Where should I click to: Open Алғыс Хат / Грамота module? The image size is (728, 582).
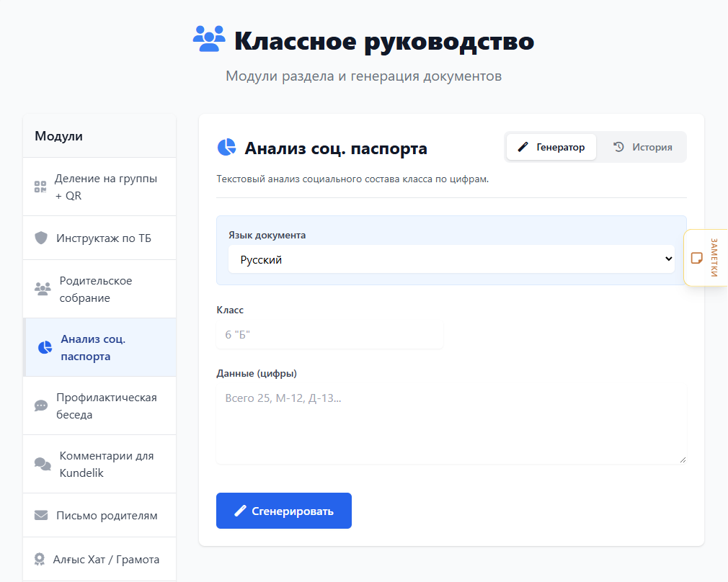[99, 559]
